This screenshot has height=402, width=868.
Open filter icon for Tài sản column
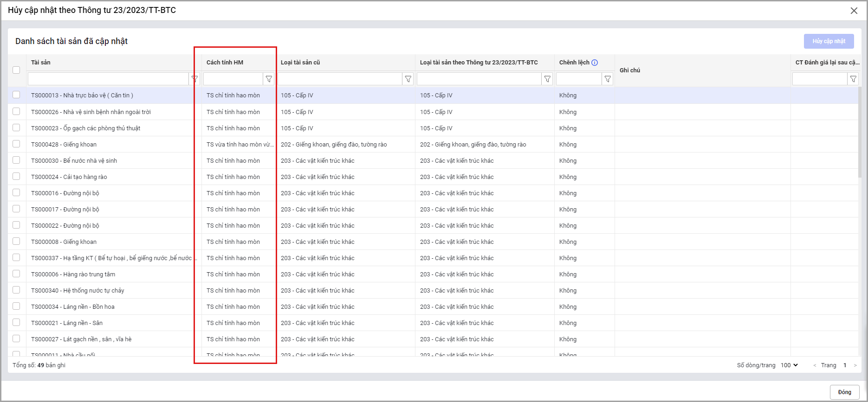195,79
